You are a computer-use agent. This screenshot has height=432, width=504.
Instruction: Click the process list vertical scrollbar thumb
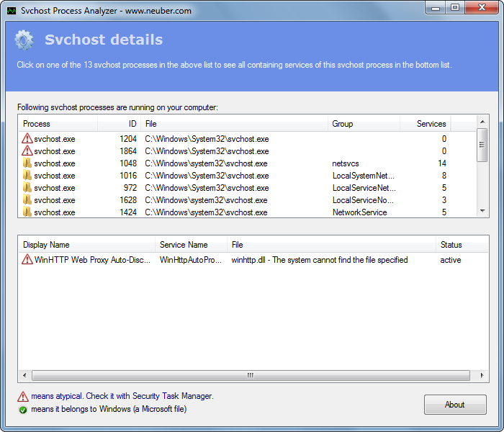pyautogui.click(x=482, y=145)
